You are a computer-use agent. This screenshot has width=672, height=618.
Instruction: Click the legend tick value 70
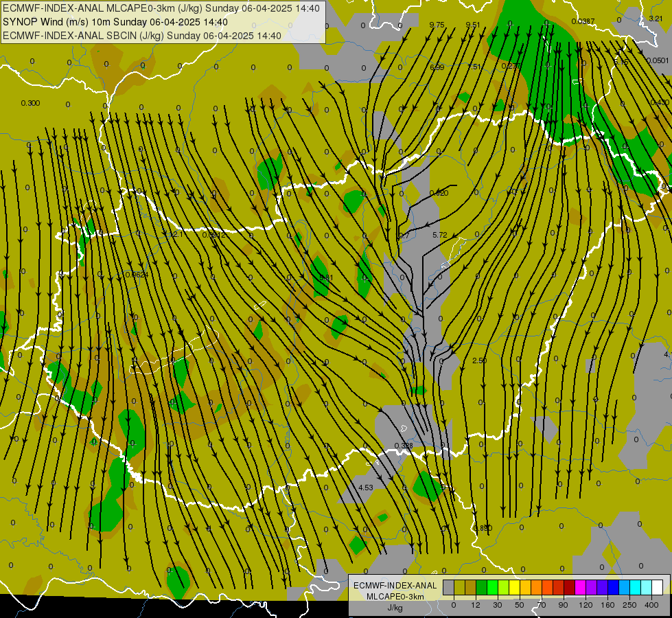[542, 605]
